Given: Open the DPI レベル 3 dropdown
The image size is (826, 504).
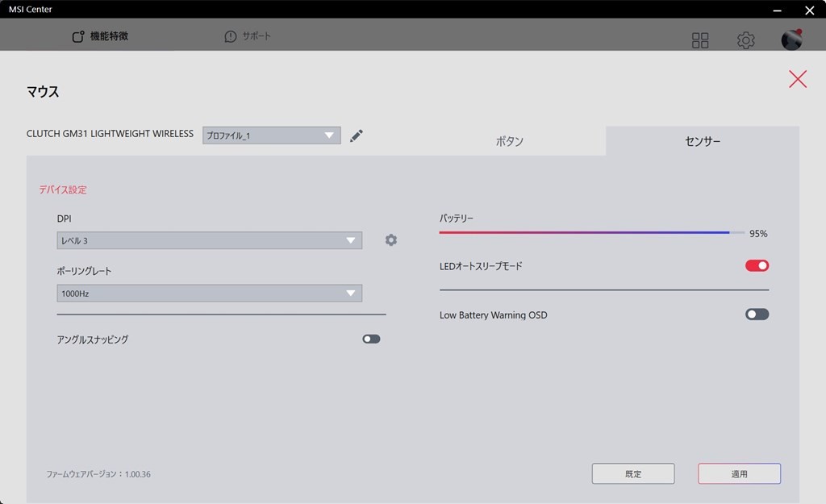Looking at the screenshot, I should [209, 240].
